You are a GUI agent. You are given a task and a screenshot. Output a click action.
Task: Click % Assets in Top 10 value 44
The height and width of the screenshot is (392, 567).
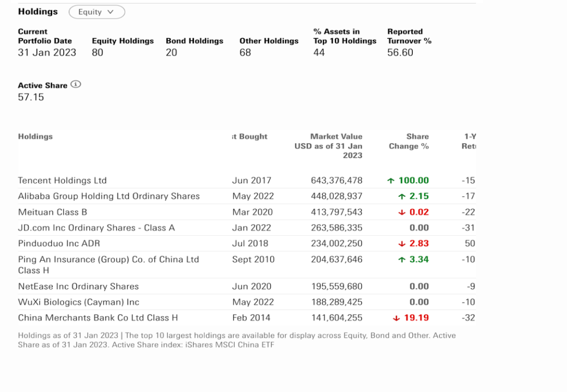click(x=319, y=52)
